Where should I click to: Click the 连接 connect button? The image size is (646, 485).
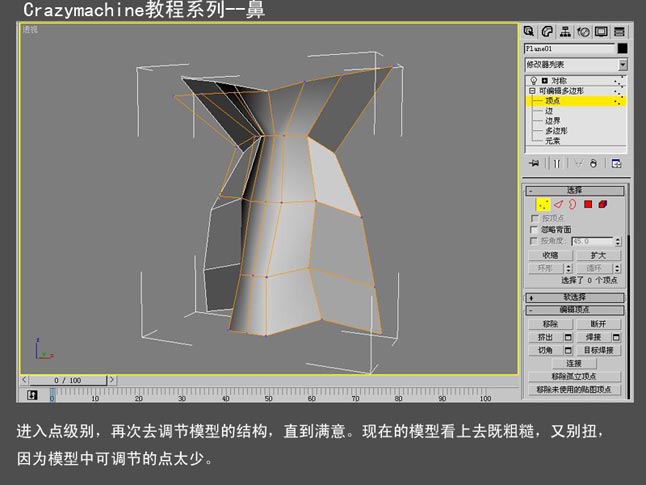click(574, 363)
